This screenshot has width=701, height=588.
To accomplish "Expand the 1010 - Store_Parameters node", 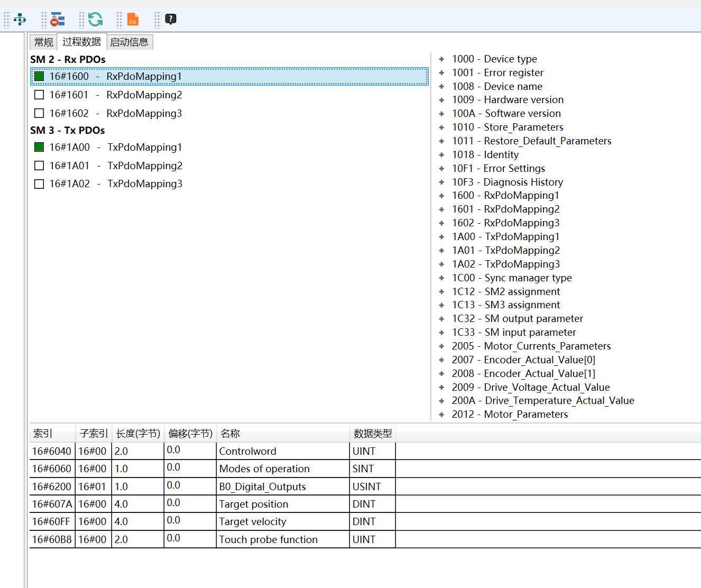I will pos(441,127).
